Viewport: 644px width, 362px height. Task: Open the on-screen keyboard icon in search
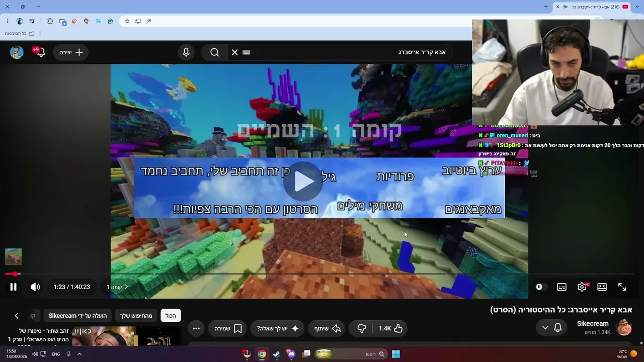(247, 52)
